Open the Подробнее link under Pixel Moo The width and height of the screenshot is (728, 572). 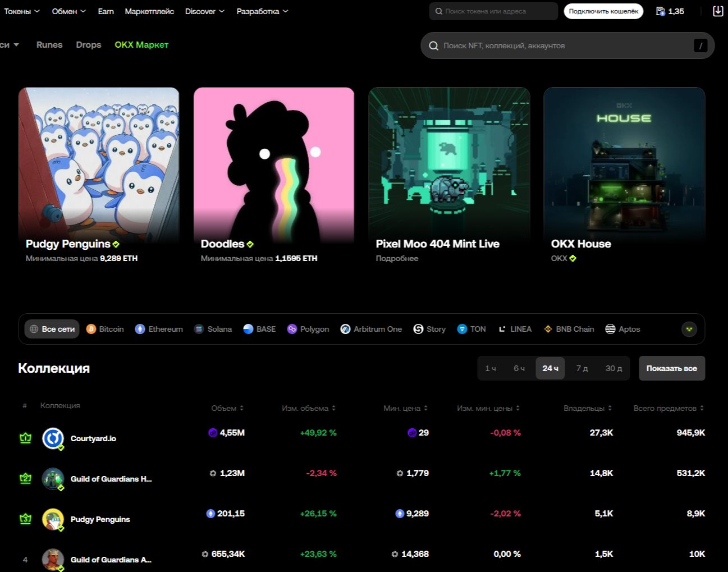pos(397,258)
